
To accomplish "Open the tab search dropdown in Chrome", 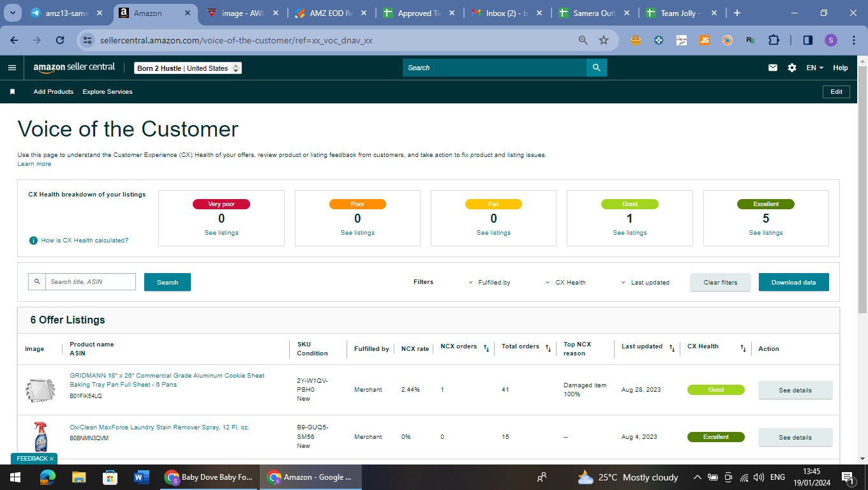I will pos(13,13).
